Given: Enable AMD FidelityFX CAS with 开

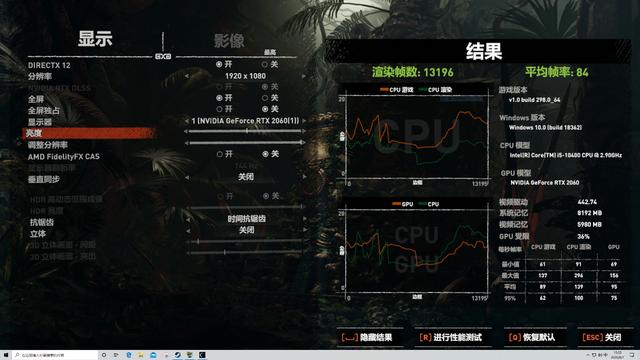Looking at the screenshot, I should pyautogui.click(x=224, y=154).
